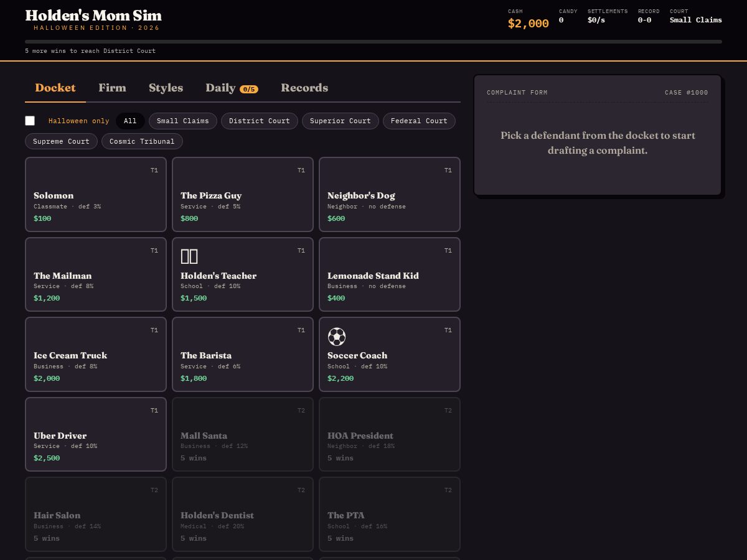This screenshot has height=560, width=747.
Task: Switch to the Firm tab
Action: (x=112, y=88)
